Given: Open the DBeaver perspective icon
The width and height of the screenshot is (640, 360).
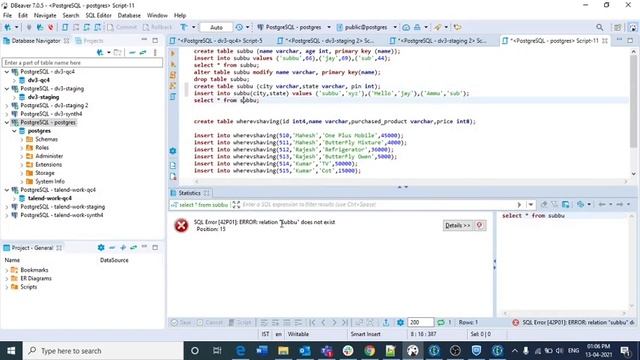Looking at the screenshot, I should coord(632,27).
